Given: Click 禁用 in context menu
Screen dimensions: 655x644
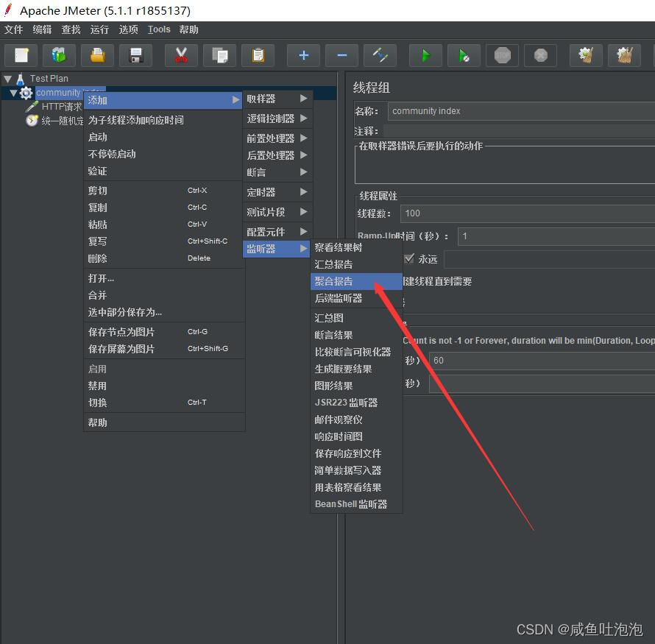Looking at the screenshot, I should click(x=163, y=386).
